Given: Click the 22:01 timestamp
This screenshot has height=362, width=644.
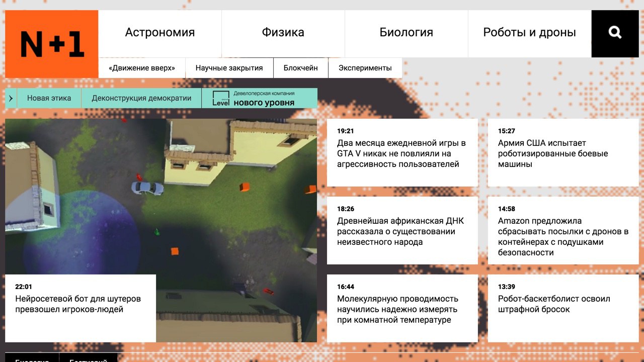Looking at the screenshot, I should pos(24,287).
